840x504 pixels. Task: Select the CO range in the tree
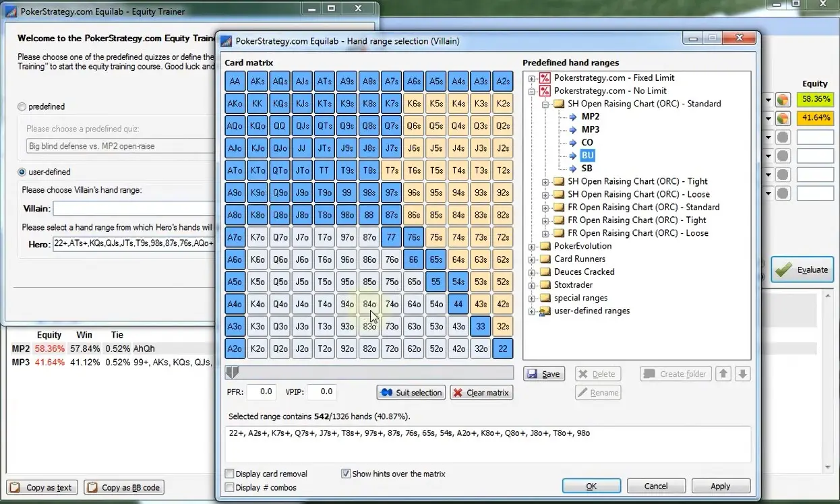point(587,142)
